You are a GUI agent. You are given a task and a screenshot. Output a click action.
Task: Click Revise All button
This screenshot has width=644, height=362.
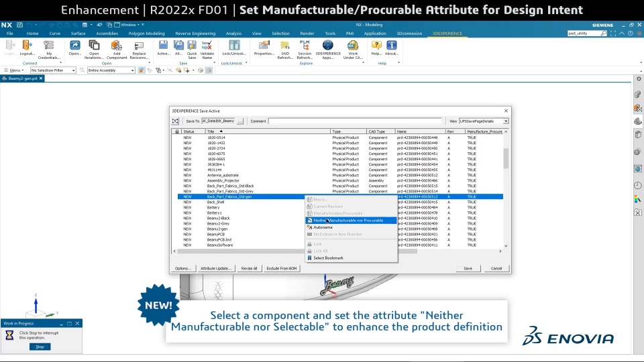pyautogui.click(x=249, y=268)
